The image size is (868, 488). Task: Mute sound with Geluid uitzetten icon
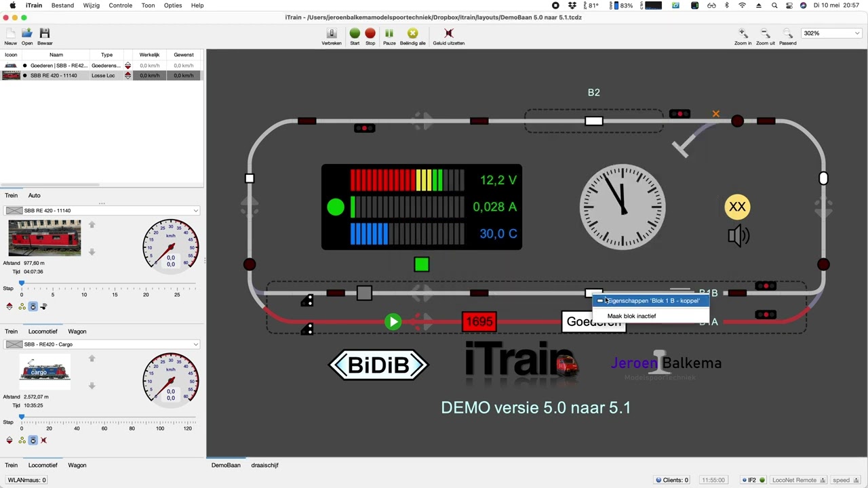click(448, 33)
